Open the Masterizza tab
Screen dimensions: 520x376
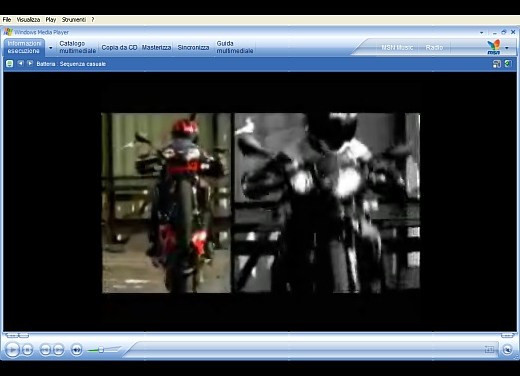point(156,48)
